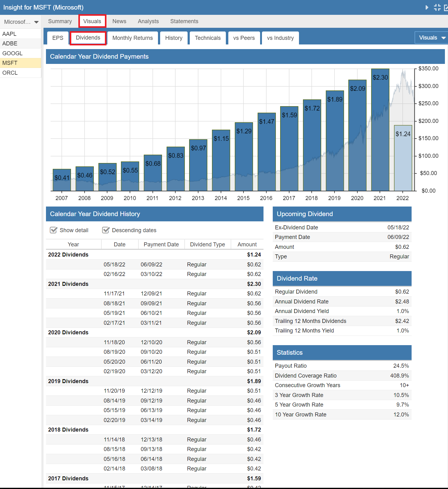Open the Microsoft company dropdown

(21, 22)
